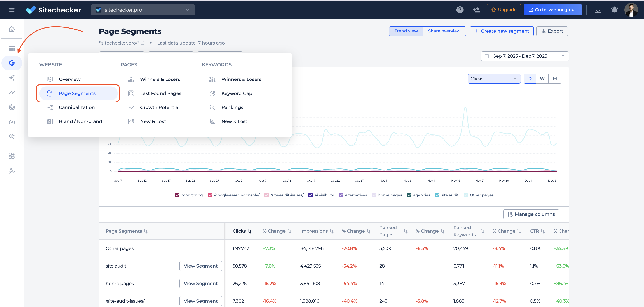Click Manage columns above the table
The height and width of the screenshot is (307, 644).
(531, 214)
